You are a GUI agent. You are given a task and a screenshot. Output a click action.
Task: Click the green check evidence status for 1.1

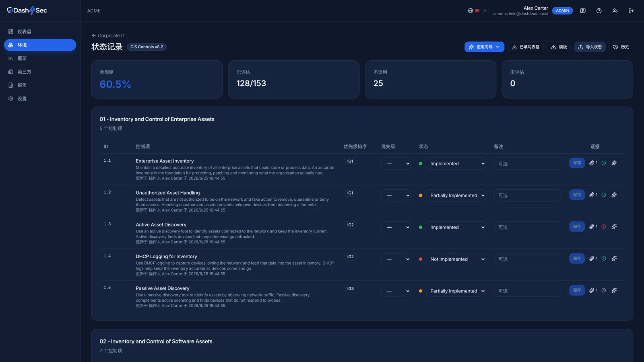(x=604, y=163)
